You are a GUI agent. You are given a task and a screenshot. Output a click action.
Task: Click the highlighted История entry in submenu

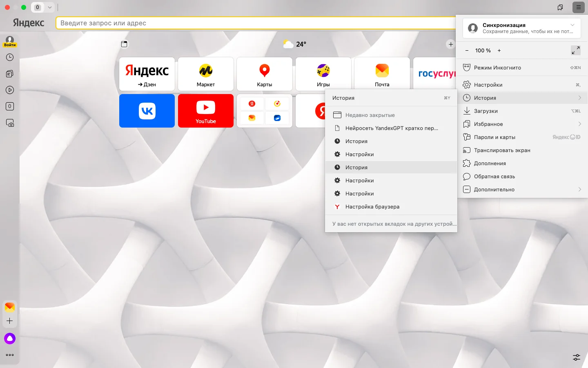(x=391, y=168)
